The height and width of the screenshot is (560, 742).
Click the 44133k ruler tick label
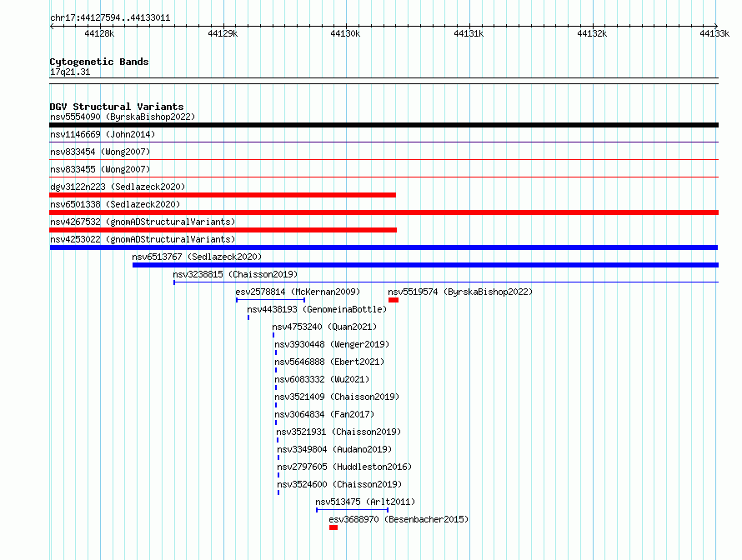[x=714, y=33]
